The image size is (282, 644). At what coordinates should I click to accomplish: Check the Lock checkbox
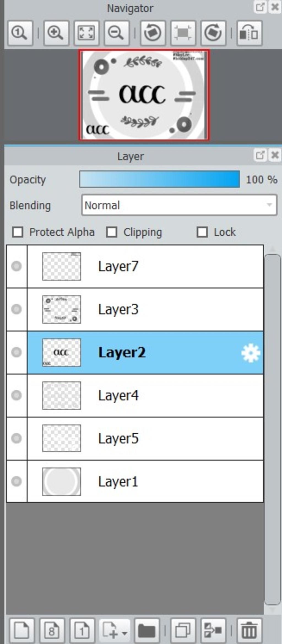tap(202, 232)
